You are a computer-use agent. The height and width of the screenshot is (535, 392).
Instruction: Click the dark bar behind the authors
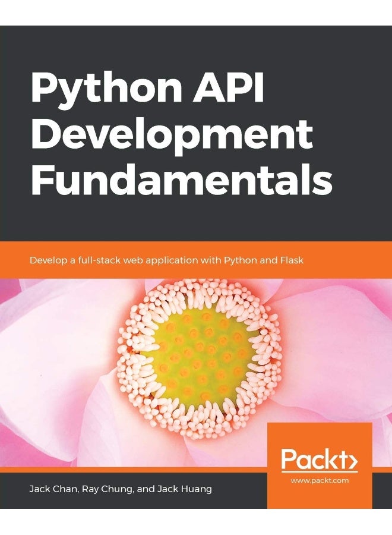coord(238,489)
